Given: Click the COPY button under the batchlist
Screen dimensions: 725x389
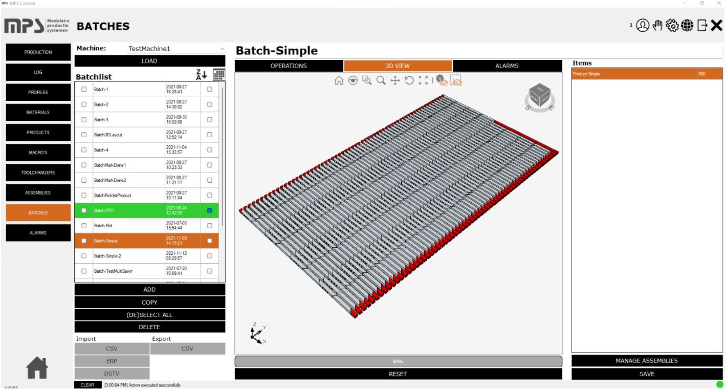Looking at the screenshot, I should (150, 302).
